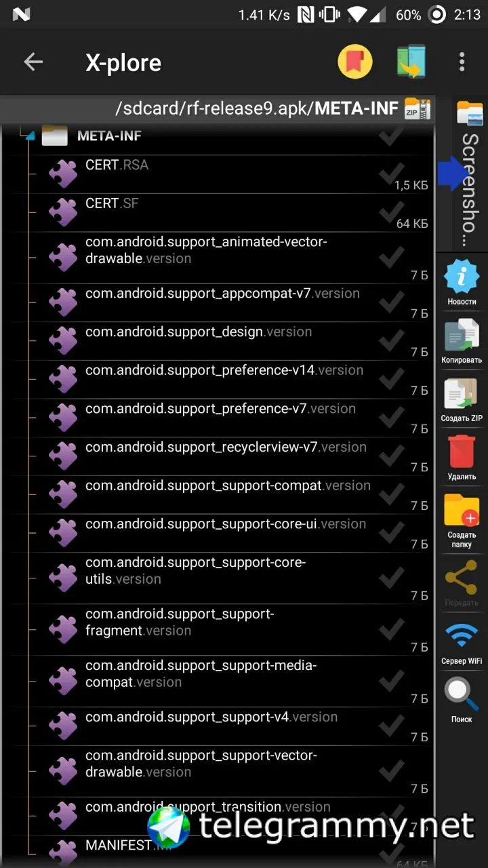Collapse the META-INF folder tree node
Viewport: 488px width, 868px height.
point(28,136)
